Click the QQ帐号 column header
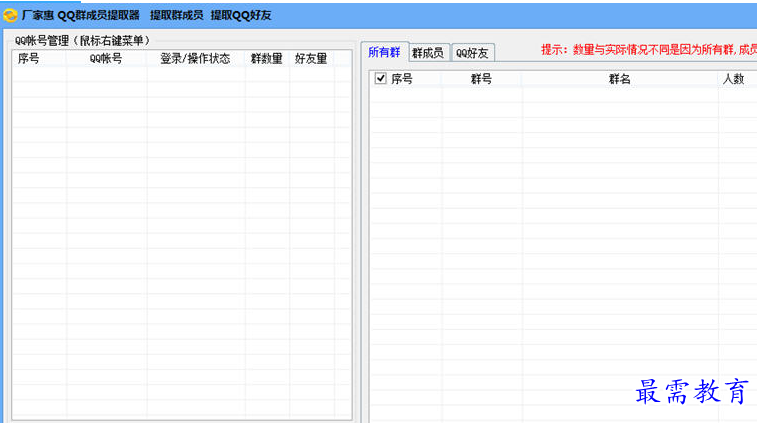 106,58
